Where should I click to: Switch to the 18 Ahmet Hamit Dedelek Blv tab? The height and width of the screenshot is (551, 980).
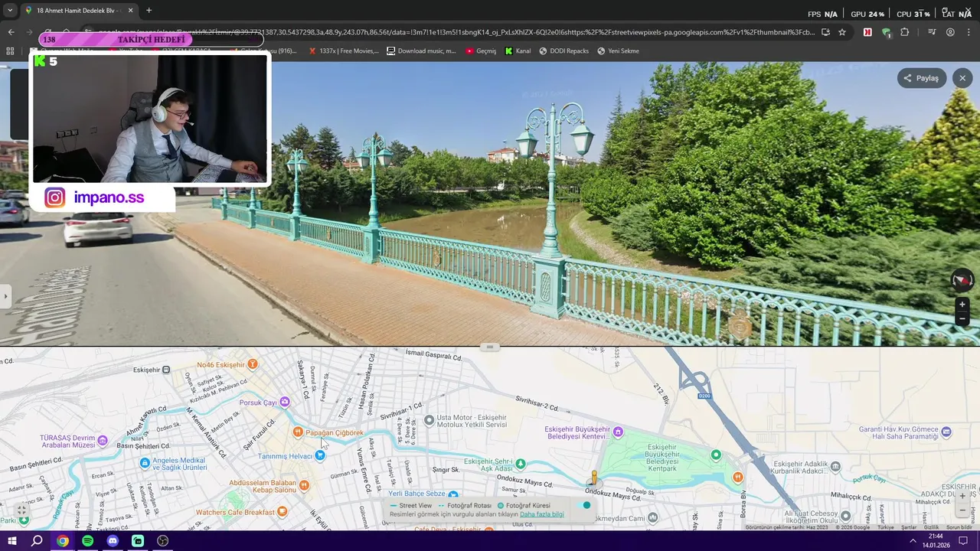click(78, 11)
